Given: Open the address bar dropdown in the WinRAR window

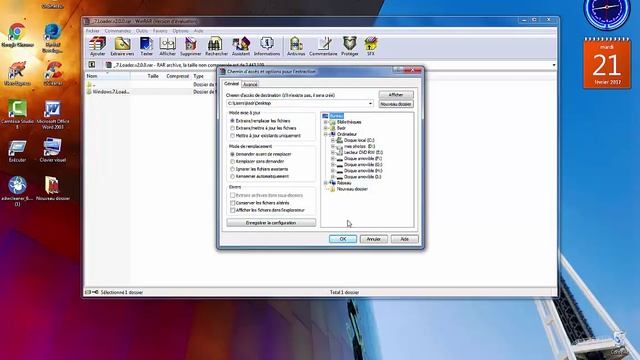Looking at the screenshot, I should (553, 65).
